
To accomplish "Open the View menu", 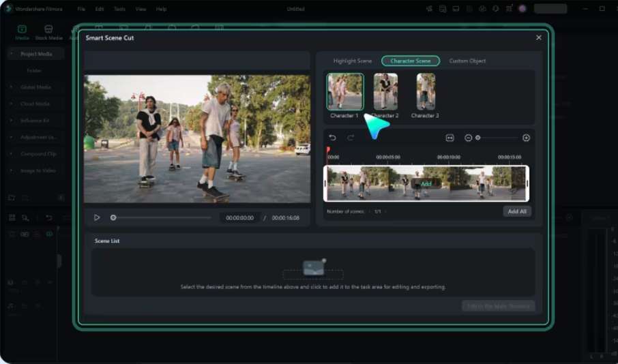I will (x=141, y=9).
